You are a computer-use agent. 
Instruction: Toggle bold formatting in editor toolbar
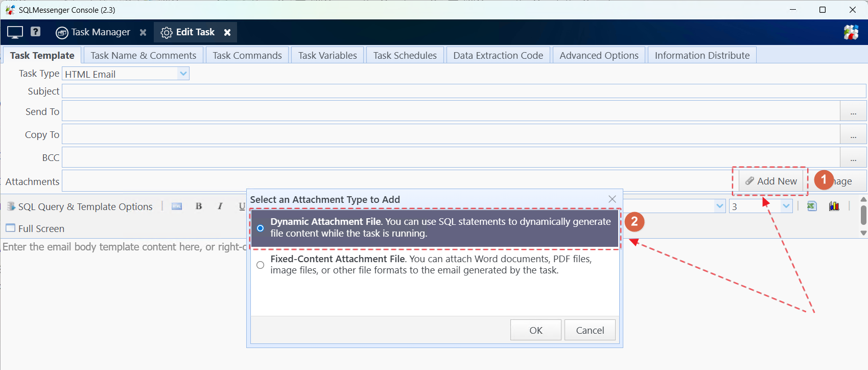[199, 206]
